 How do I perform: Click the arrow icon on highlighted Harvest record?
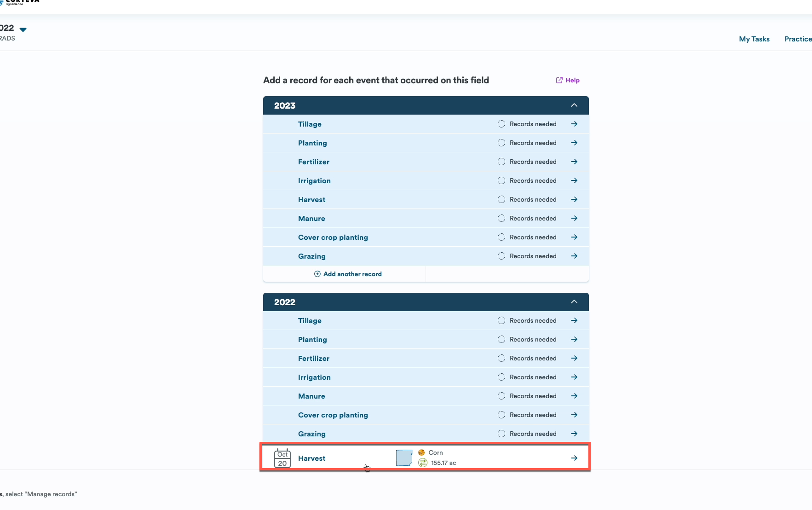pyautogui.click(x=574, y=458)
